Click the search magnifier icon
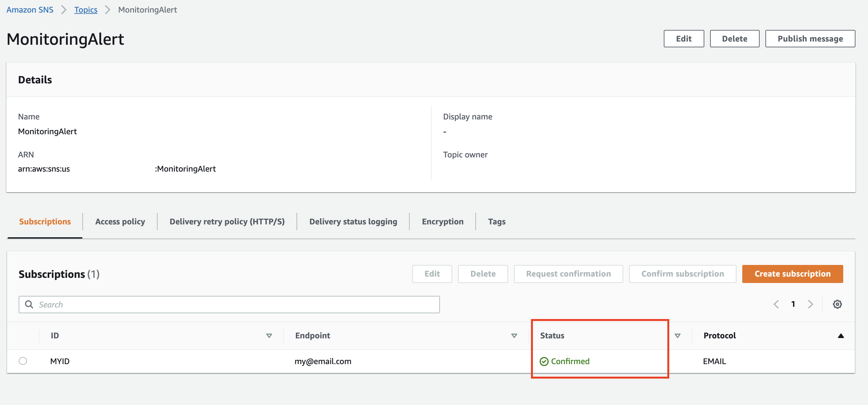 click(29, 304)
